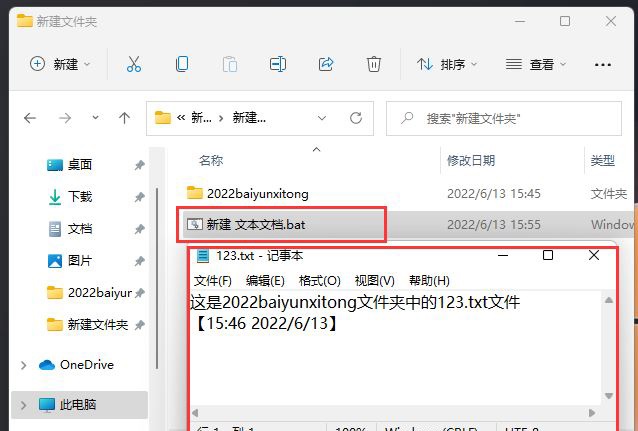Click the search box 搜索"新建文件夹"

click(x=504, y=118)
